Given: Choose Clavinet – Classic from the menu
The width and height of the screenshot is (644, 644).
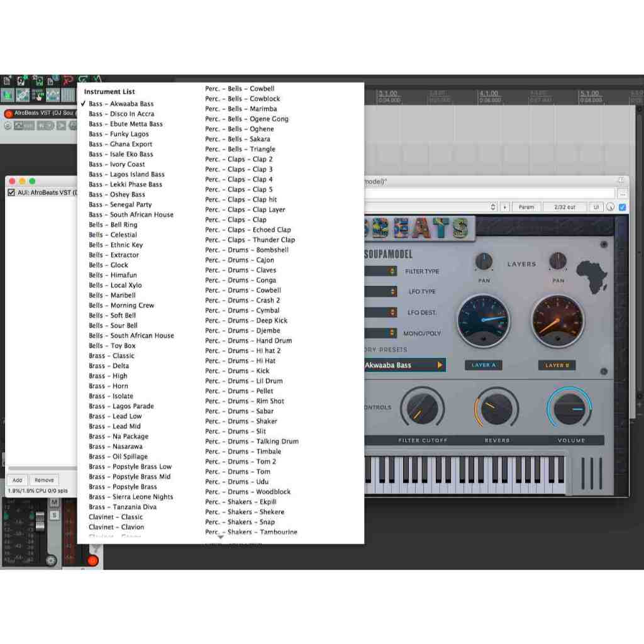Looking at the screenshot, I should 116,517.
